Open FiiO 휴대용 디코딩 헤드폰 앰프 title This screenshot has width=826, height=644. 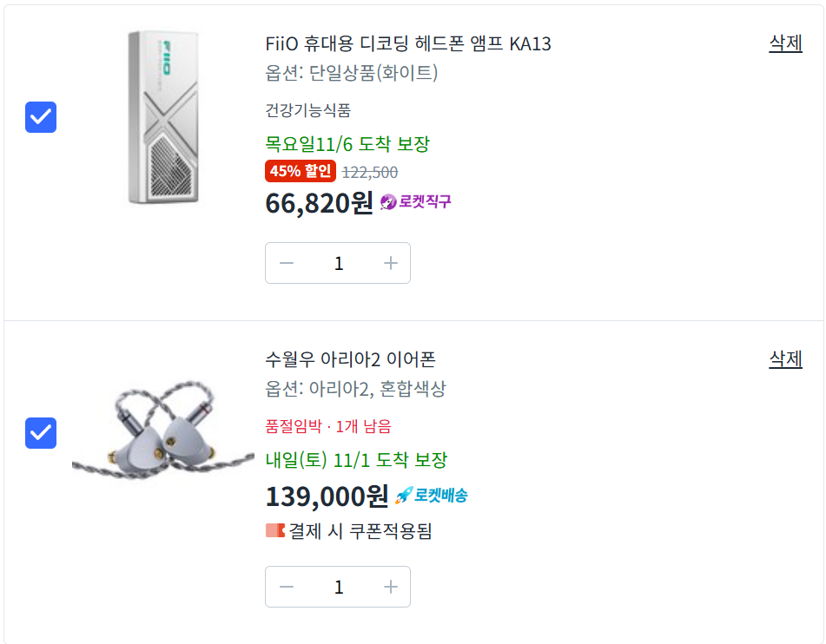pyautogui.click(x=408, y=43)
